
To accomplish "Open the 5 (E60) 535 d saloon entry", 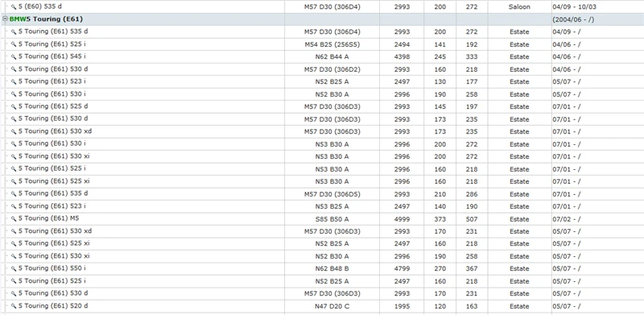I will point(40,6).
